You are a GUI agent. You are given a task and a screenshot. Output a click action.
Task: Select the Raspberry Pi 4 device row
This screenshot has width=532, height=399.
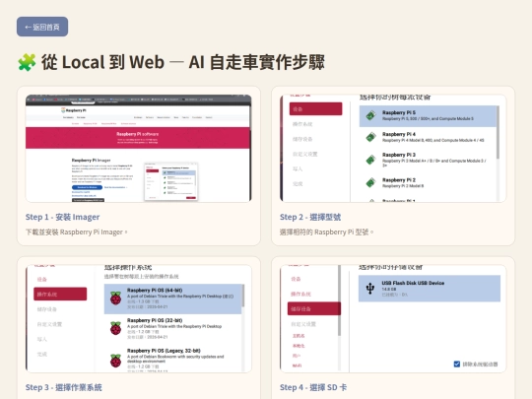(428, 137)
